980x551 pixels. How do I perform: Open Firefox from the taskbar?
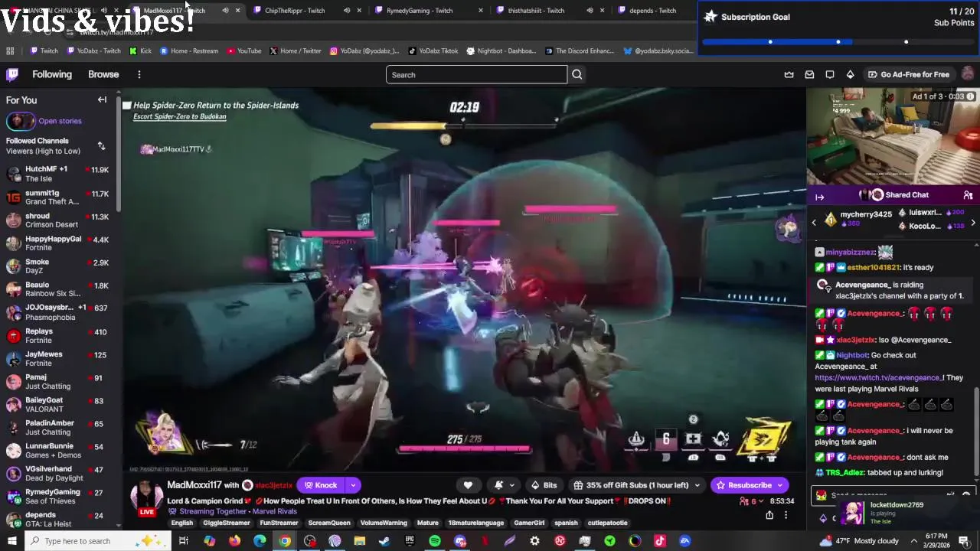234,541
